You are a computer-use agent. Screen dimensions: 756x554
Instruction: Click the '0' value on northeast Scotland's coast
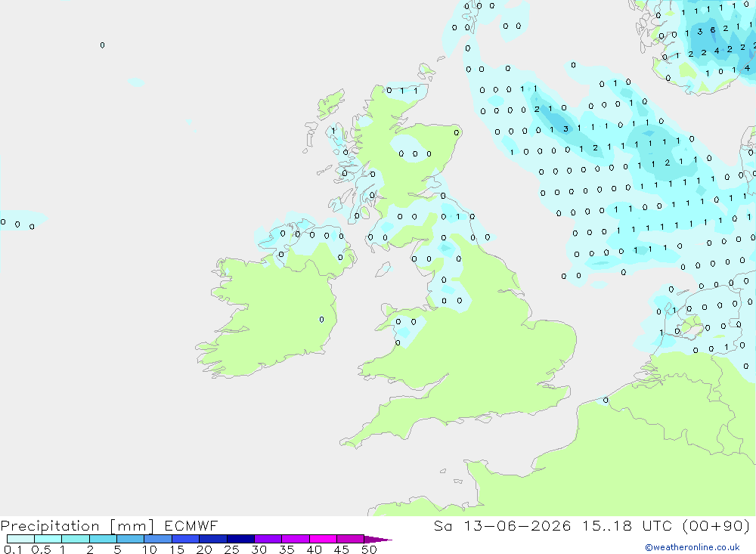pos(456,132)
